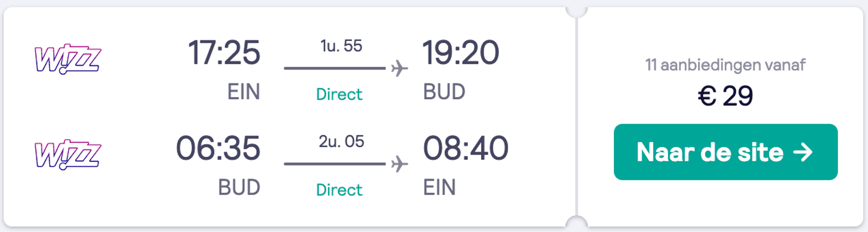Click the Direct label on return flight

(339, 190)
